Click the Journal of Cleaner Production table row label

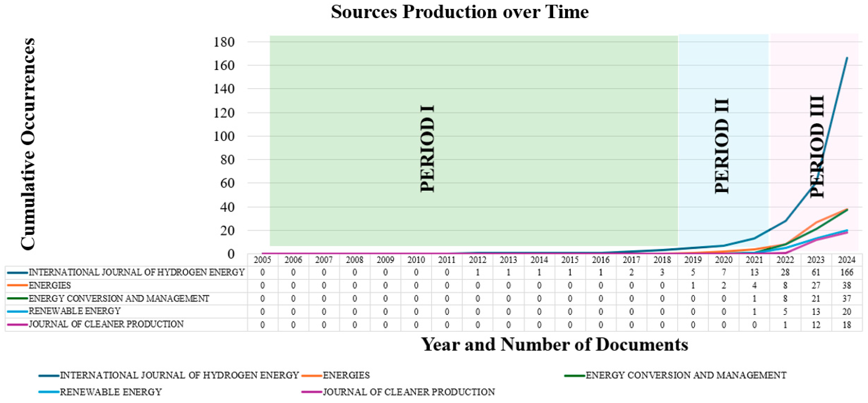pyautogui.click(x=106, y=325)
